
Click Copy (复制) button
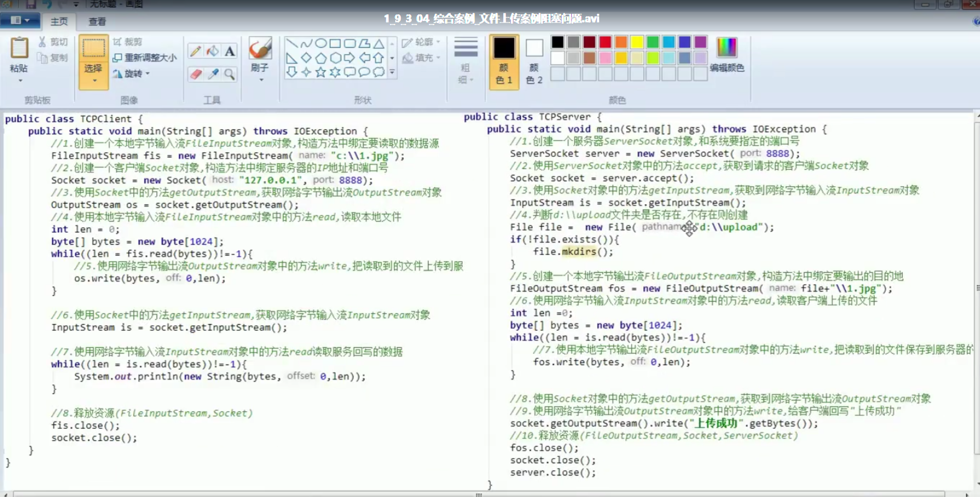pos(53,58)
